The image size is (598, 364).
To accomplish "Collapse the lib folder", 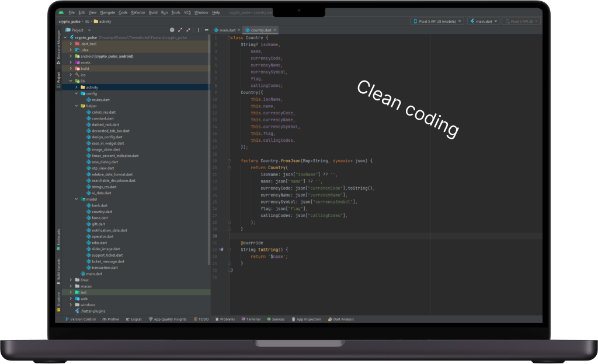I will pyautogui.click(x=71, y=81).
